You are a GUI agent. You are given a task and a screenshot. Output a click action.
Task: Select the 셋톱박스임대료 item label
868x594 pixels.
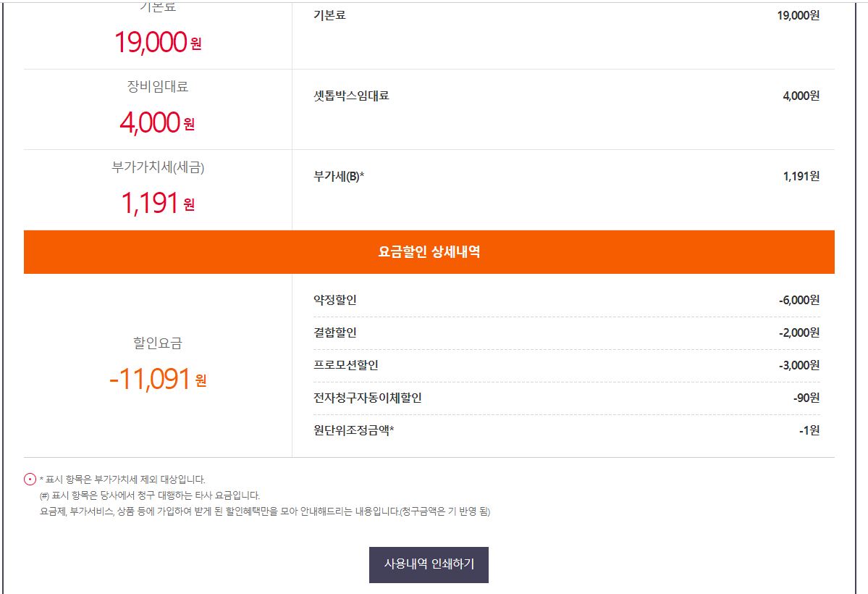(351, 96)
